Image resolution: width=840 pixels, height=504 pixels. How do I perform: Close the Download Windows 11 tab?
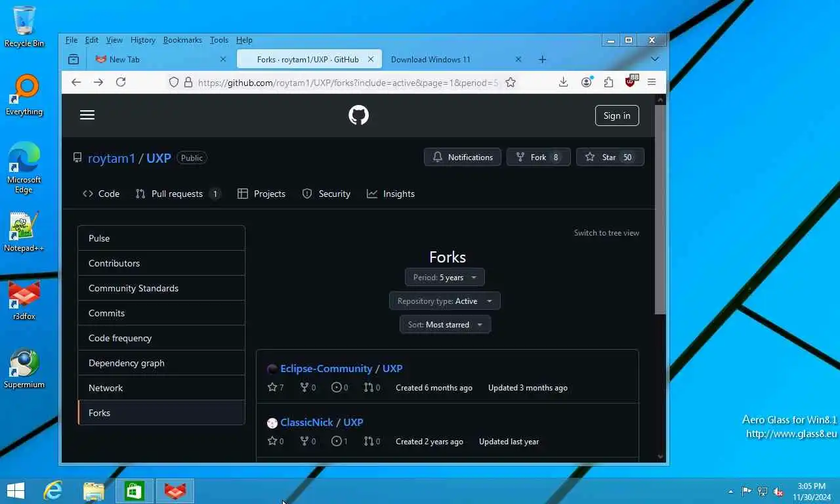pyautogui.click(x=518, y=59)
